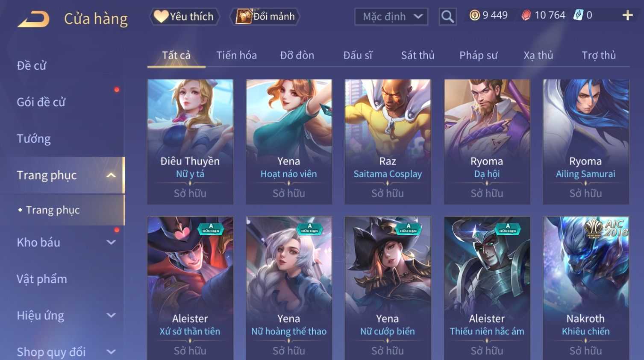Go to Tướng in the sidebar
The image size is (644, 360).
(x=33, y=139)
